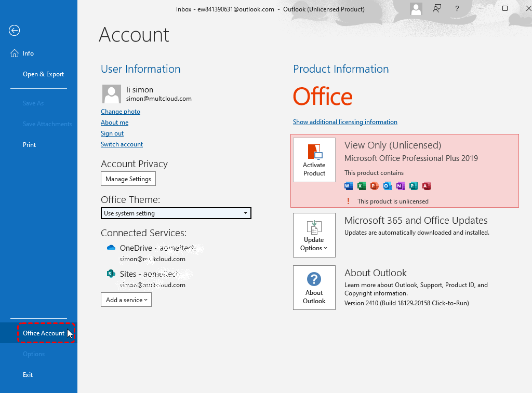Click the About Outlook question mark button
This screenshot has width=532, height=393.
314,288
